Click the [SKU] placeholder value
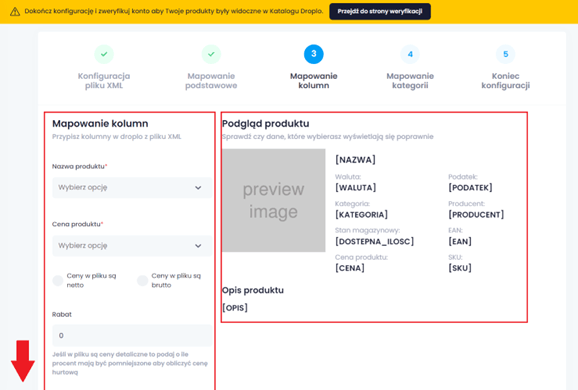 point(460,268)
